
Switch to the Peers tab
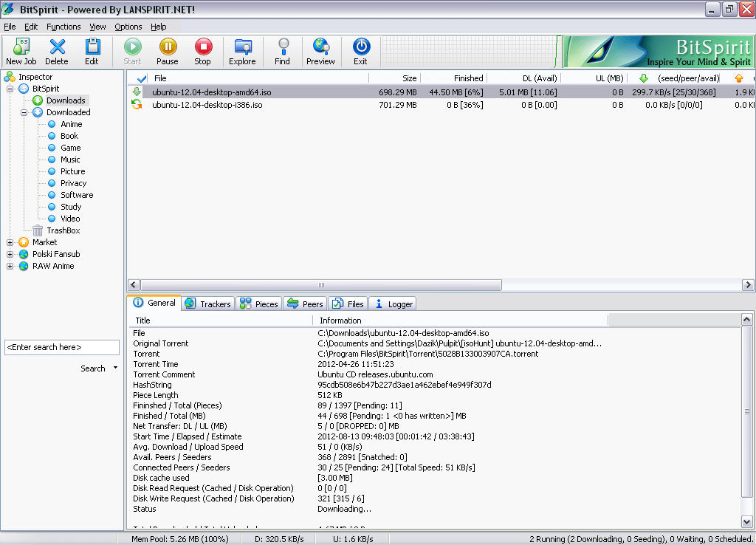[305, 304]
